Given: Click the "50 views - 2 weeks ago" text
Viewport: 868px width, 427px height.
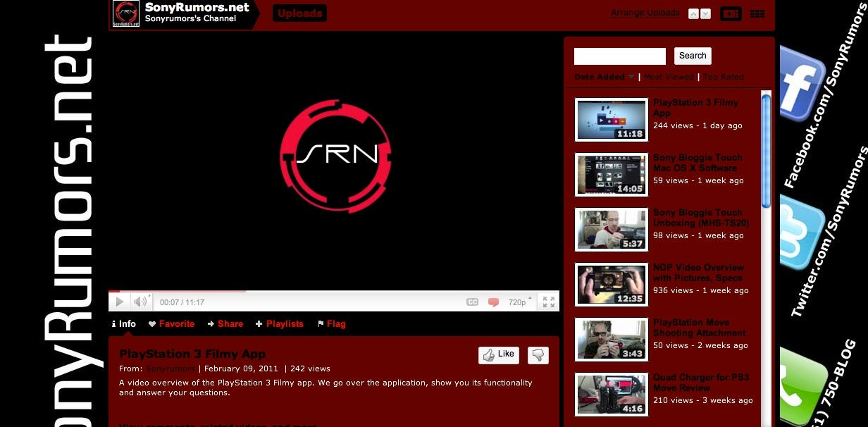Looking at the screenshot, I should pyautogui.click(x=700, y=345).
